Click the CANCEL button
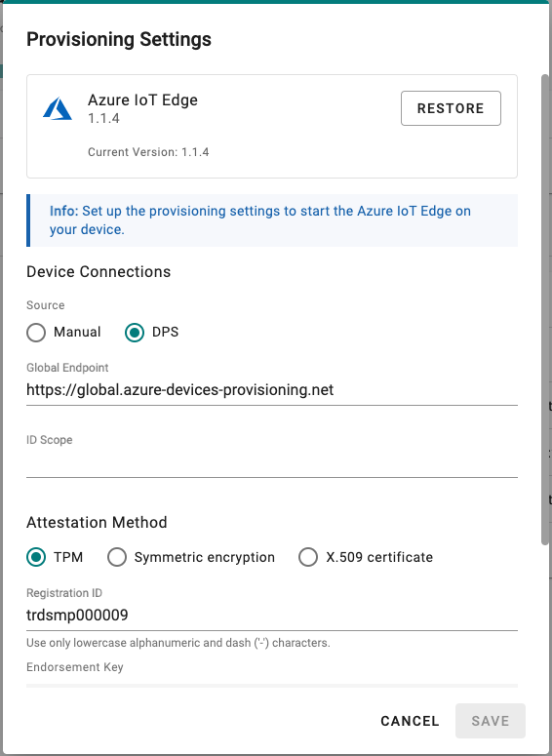Viewport: 552px width, 756px height. coord(410,721)
